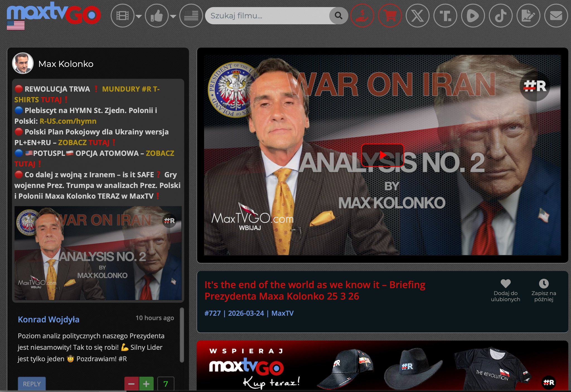The height and width of the screenshot is (392, 571).
Task: Toggle Dodaj do ulubionych heart
Action: tap(505, 284)
